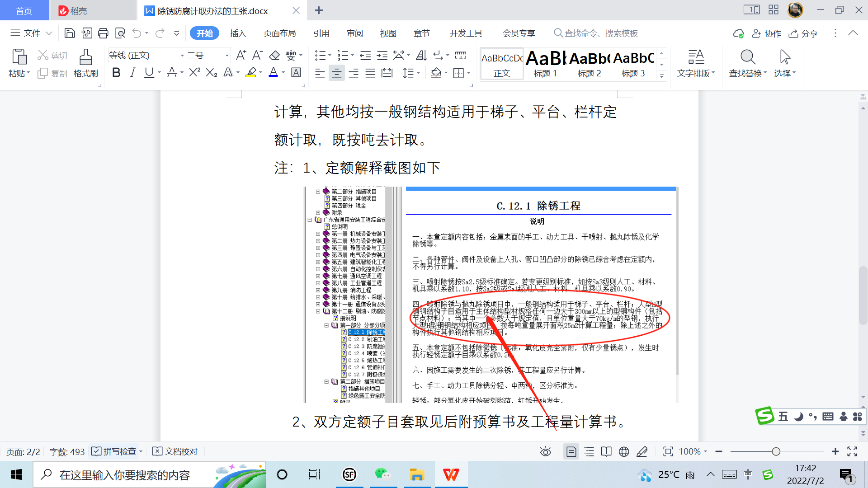The width and height of the screenshot is (868, 488).
Task: Click the character border icon
Action: [296, 72]
